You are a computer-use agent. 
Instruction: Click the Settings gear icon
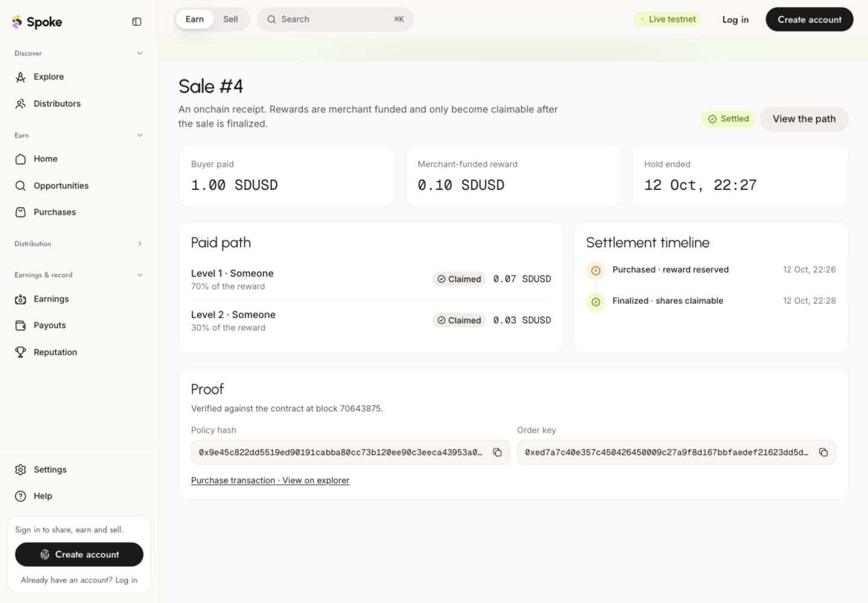20,470
